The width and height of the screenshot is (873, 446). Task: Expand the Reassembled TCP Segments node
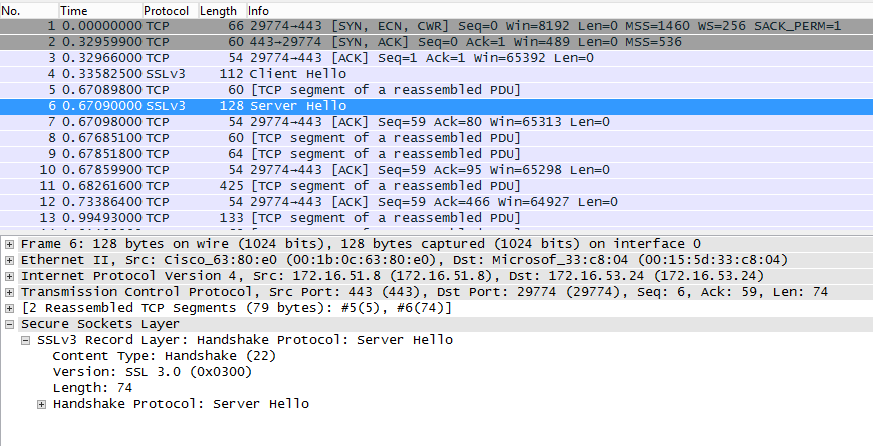pyautogui.click(x=10, y=307)
